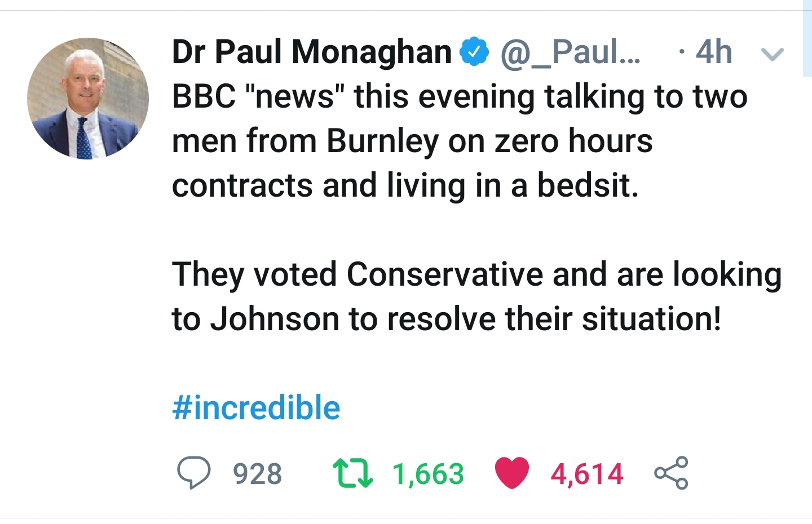The image size is (812, 524).
Task: Click the 4,614 likes count
Action: pos(587,474)
